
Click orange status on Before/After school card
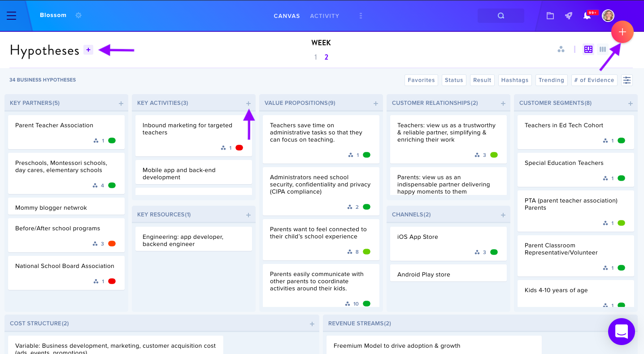[112, 244]
